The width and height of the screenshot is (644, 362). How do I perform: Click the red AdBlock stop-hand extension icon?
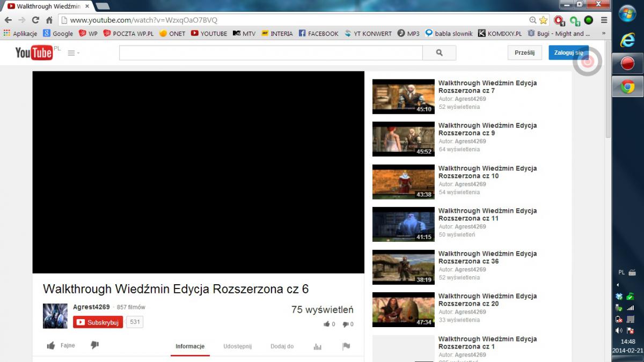(559, 20)
